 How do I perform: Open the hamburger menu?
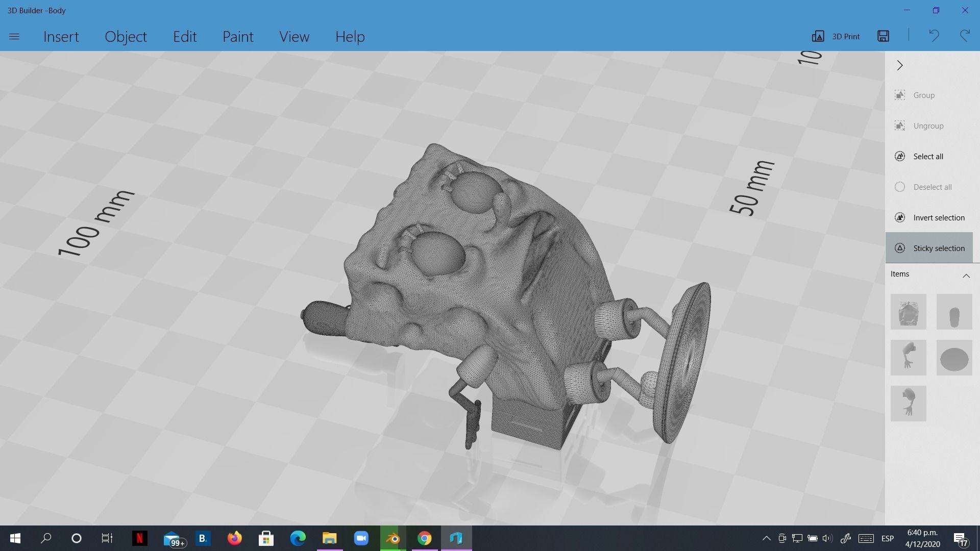(x=14, y=37)
